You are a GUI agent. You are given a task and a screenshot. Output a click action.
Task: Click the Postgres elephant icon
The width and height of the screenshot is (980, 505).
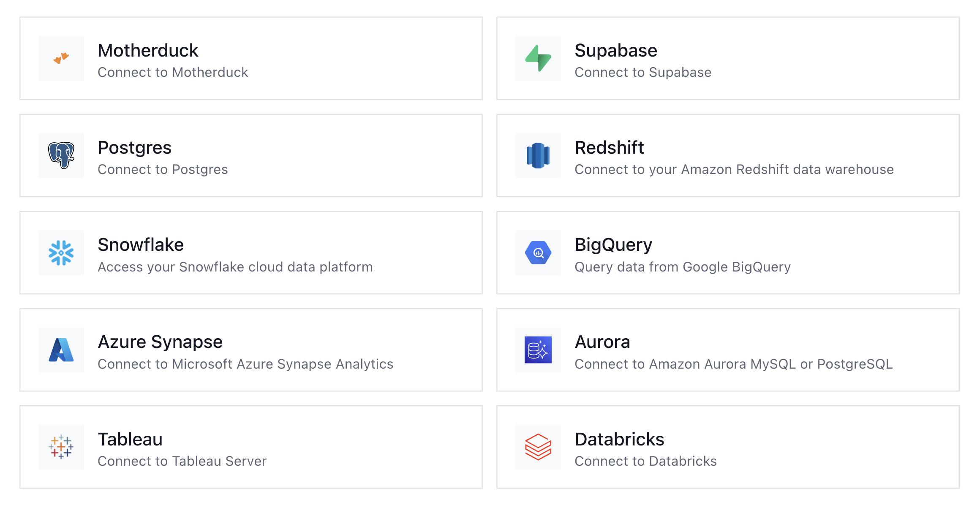click(61, 155)
